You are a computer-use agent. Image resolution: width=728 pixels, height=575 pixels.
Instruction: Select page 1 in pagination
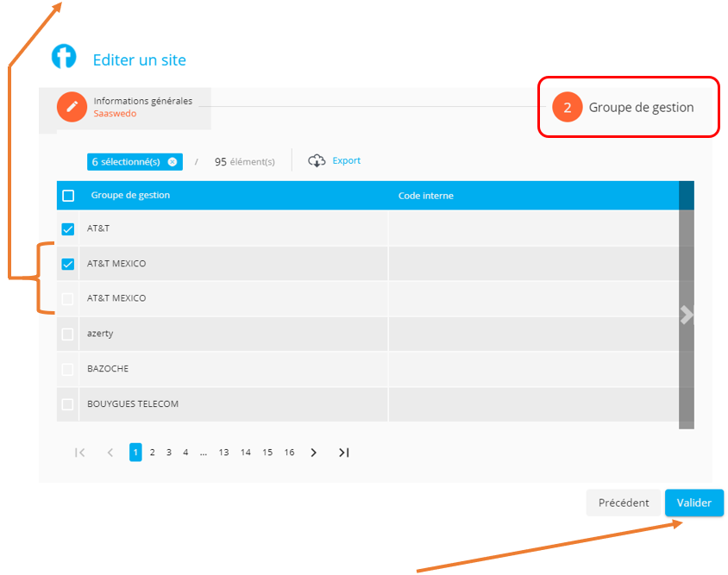pos(135,453)
